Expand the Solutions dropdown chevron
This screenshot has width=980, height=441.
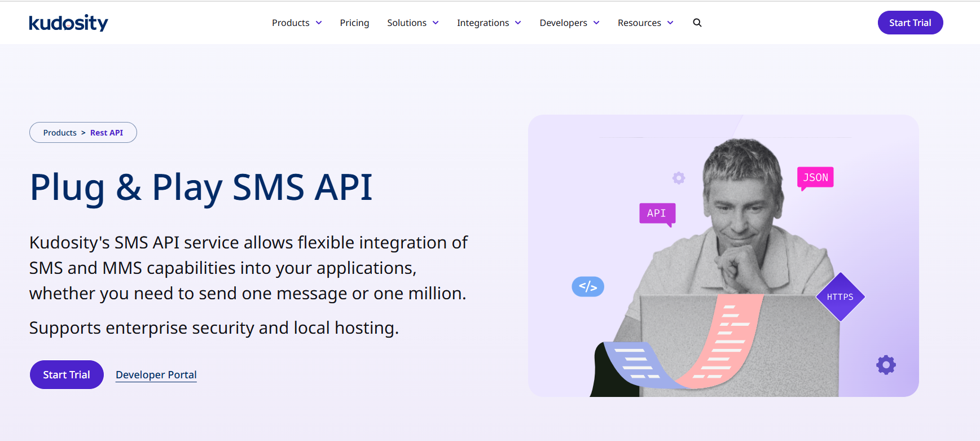[x=436, y=23]
